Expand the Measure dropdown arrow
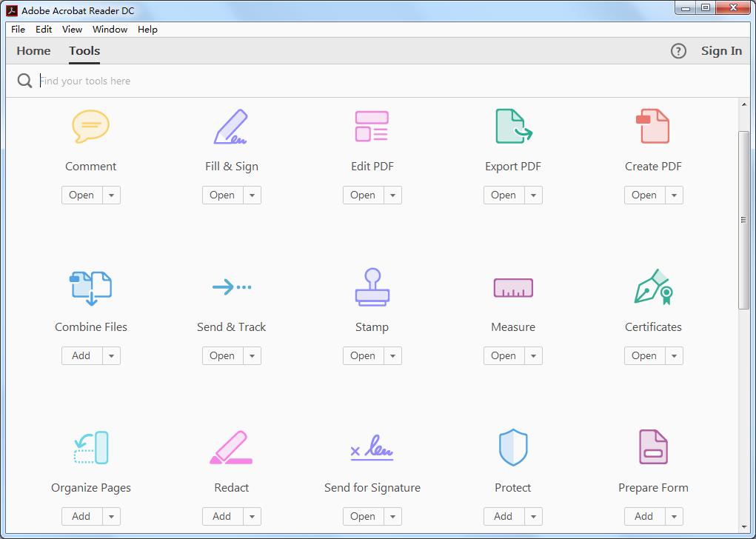This screenshot has width=756, height=539. 534,356
